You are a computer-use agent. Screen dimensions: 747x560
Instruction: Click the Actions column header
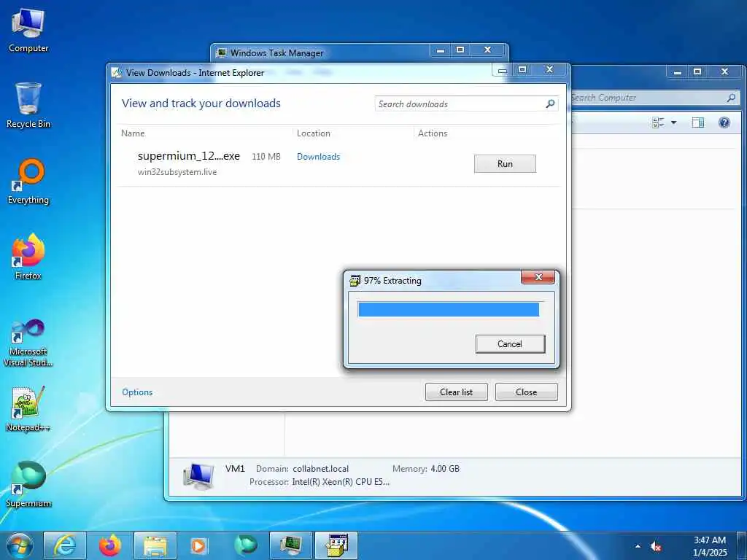(x=433, y=133)
